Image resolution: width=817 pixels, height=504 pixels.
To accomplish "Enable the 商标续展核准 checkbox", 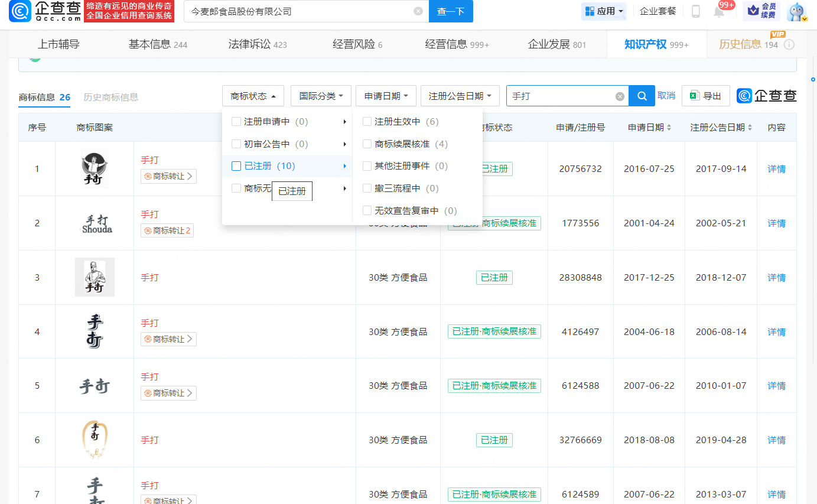I will pyautogui.click(x=367, y=144).
